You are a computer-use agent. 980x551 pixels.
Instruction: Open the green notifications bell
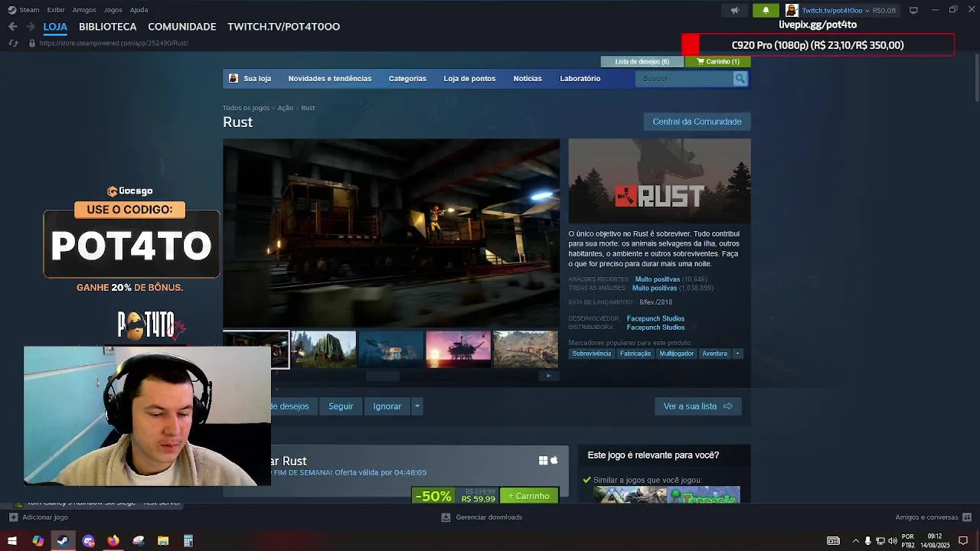(766, 10)
